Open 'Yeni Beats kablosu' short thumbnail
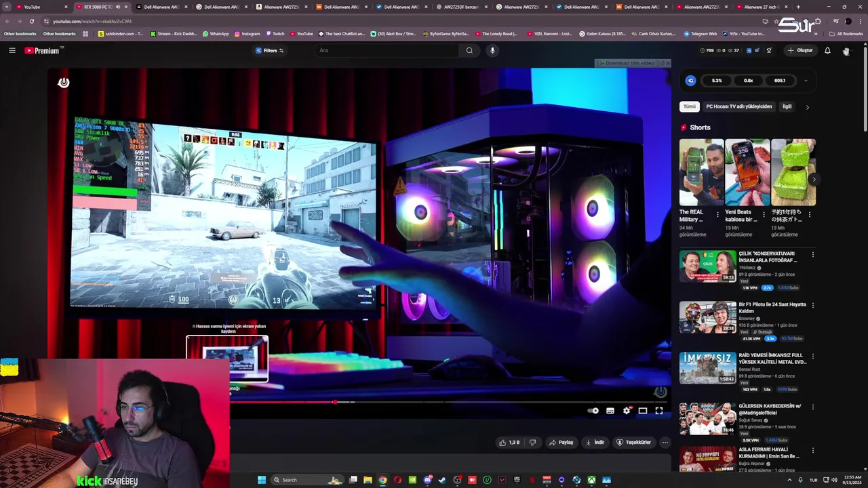The image size is (868, 488). point(747,172)
